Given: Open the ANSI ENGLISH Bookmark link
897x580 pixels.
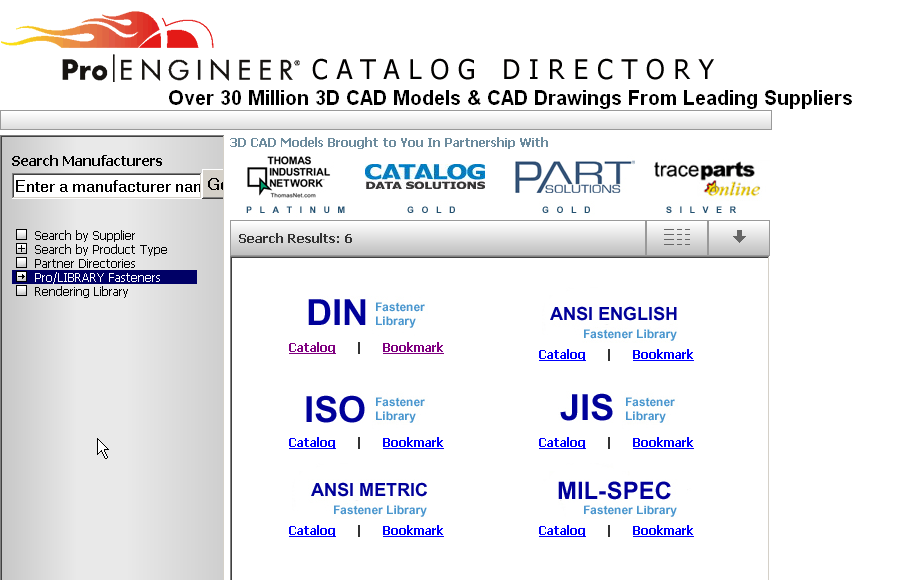Looking at the screenshot, I should click(x=663, y=355).
